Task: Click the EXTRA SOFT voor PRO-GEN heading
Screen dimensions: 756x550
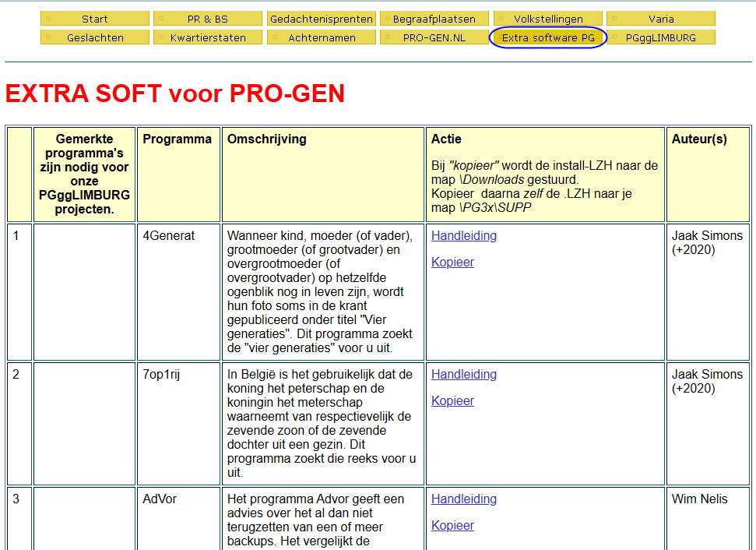Action: 175,93
